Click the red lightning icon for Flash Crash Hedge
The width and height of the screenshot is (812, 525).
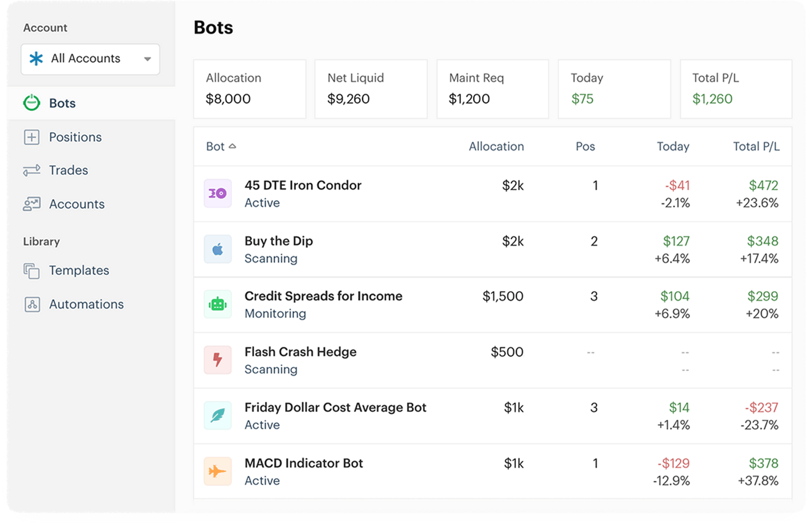(218, 360)
